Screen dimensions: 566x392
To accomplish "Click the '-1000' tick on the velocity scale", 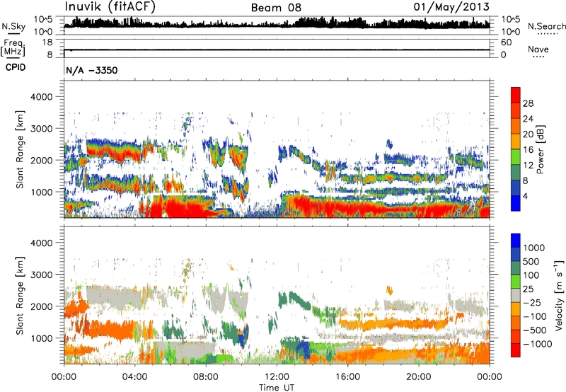I will [537, 344].
